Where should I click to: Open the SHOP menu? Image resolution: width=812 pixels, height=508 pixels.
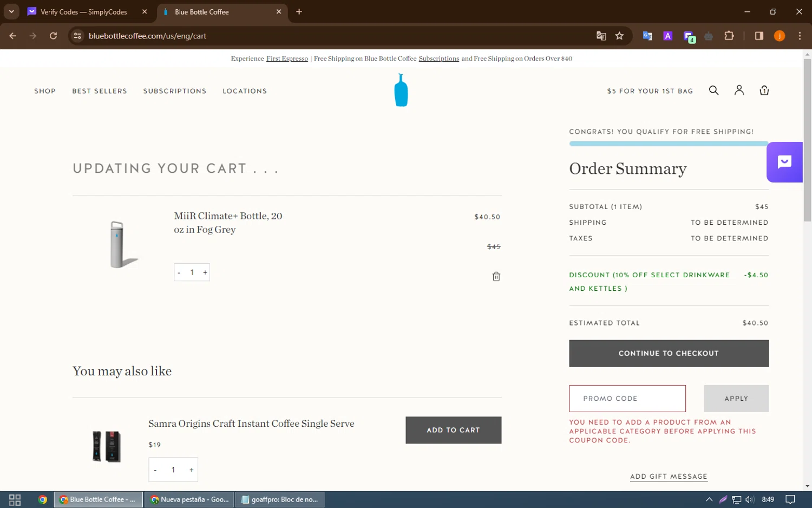(x=45, y=91)
